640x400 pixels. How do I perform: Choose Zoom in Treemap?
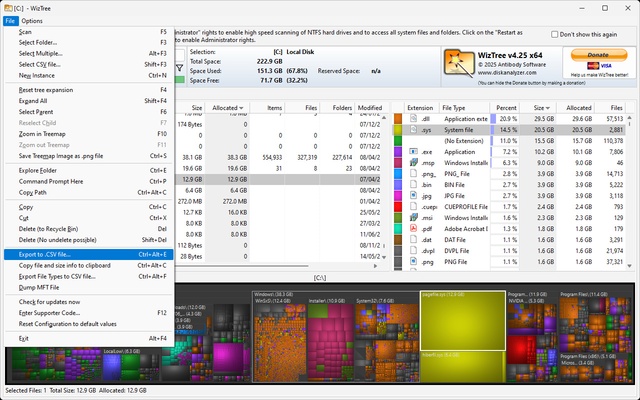point(89,134)
